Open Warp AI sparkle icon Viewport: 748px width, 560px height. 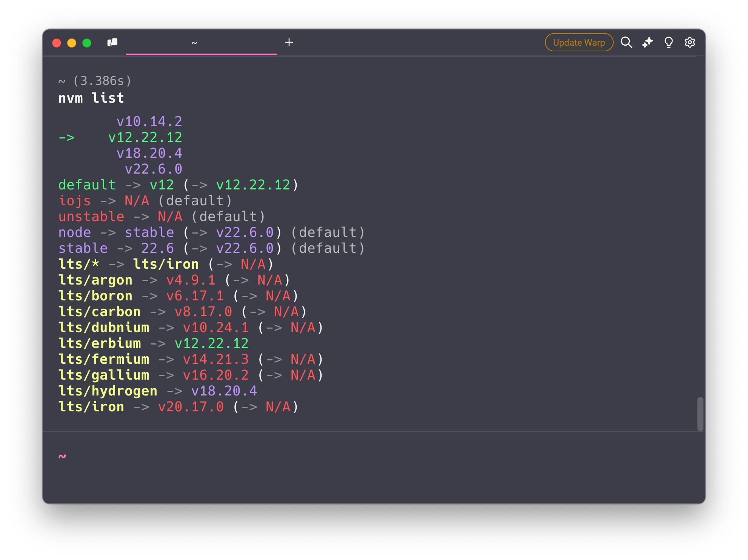[648, 43]
